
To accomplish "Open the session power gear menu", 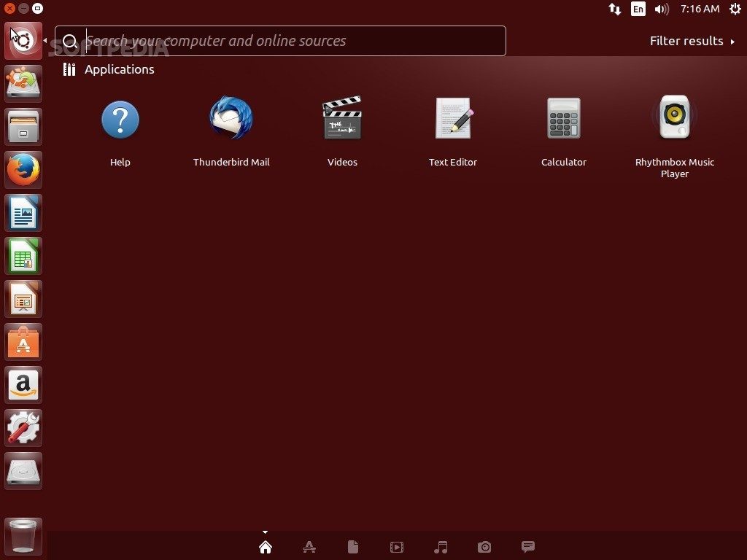I will point(735,9).
